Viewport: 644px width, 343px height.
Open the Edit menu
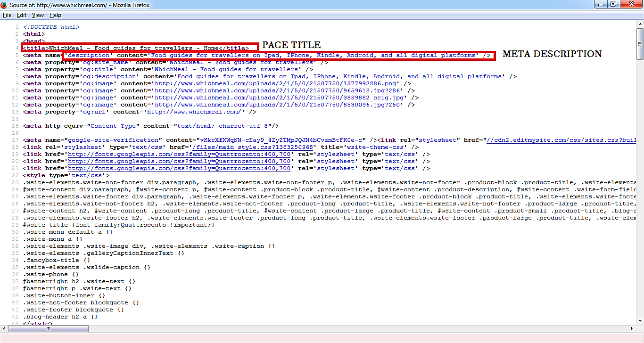pyautogui.click(x=22, y=15)
